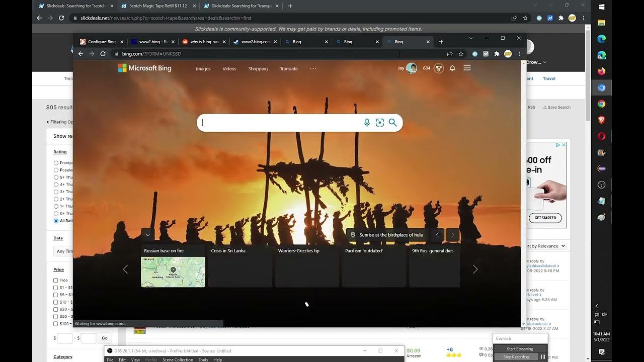Open OBS Scene Collection menu
Screen dimensions: 644x362
[x=178, y=359]
